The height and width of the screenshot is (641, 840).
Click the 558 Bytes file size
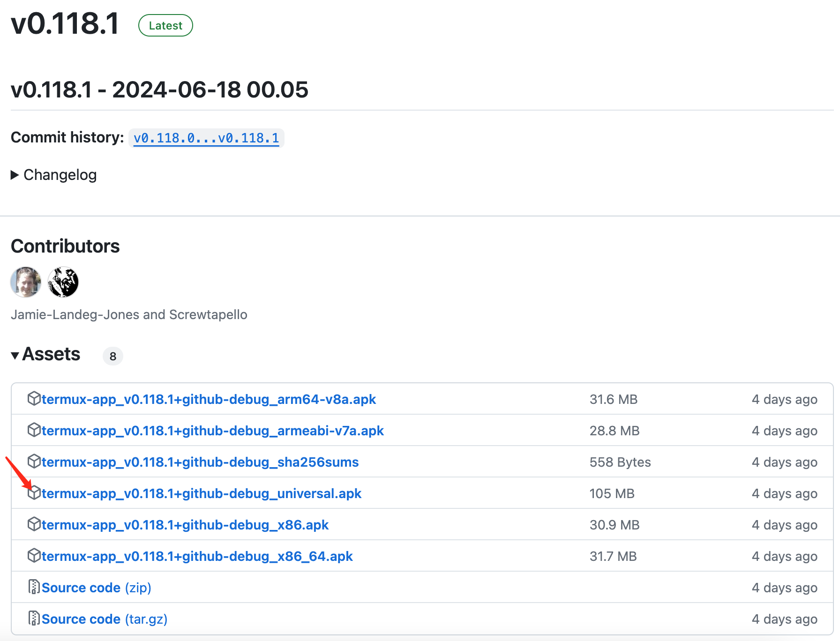click(620, 462)
